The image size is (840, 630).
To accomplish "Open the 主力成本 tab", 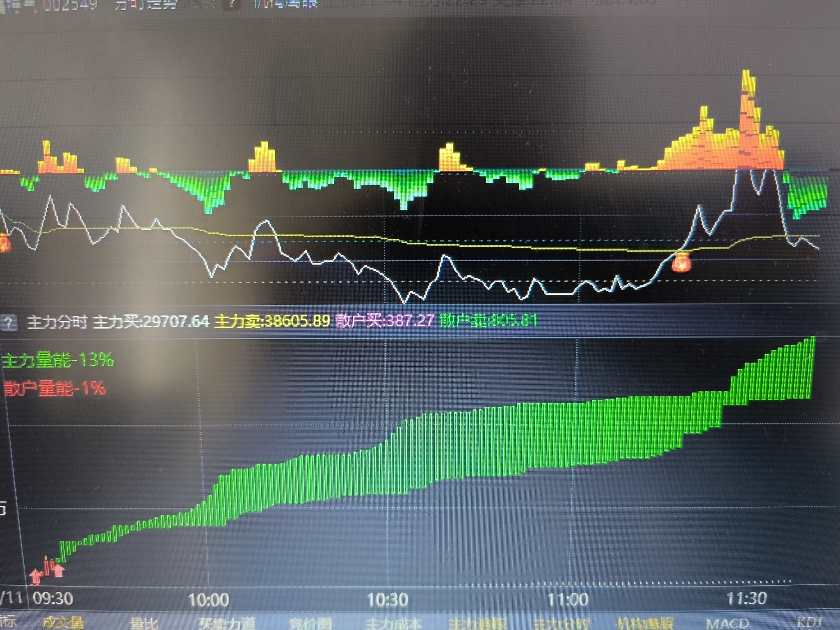I will pyautogui.click(x=393, y=623).
